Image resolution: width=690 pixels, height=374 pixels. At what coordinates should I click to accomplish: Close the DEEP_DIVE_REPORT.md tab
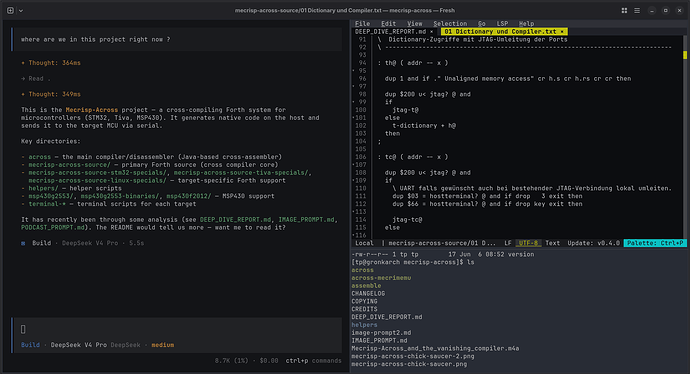click(x=432, y=32)
